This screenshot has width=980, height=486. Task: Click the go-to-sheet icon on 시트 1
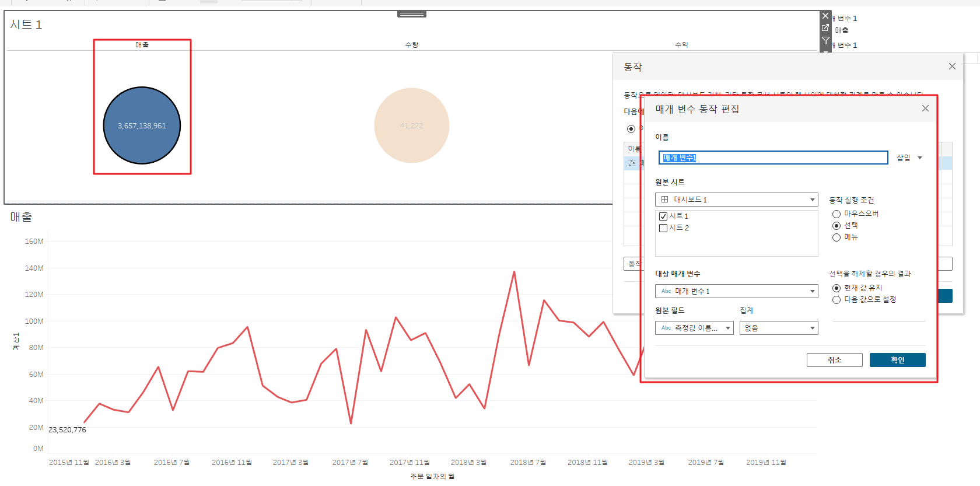coord(825,27)
